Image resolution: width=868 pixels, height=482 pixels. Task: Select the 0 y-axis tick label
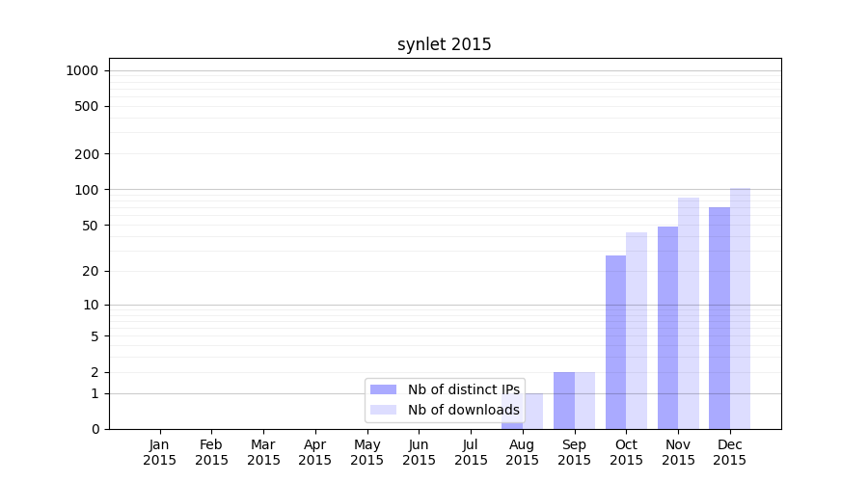pos(95,429)
